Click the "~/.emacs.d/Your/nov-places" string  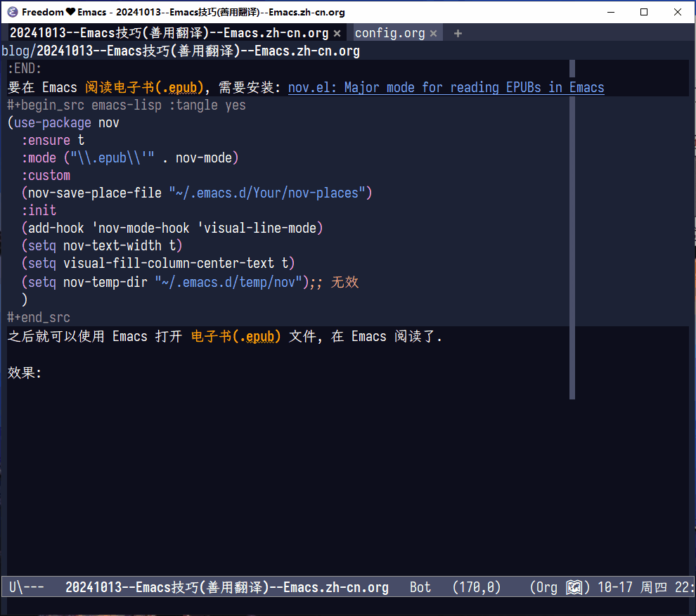click(266, 193)
